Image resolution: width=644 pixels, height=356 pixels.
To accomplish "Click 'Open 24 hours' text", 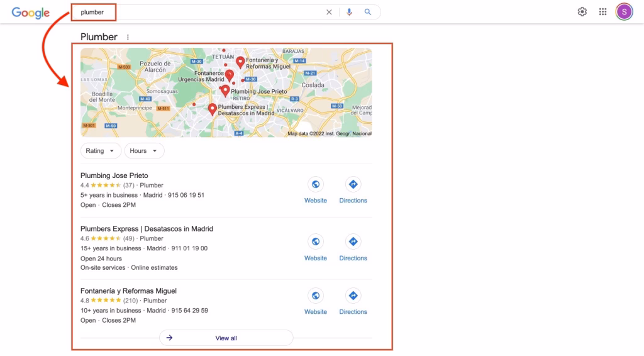I will tap(101, 259).
